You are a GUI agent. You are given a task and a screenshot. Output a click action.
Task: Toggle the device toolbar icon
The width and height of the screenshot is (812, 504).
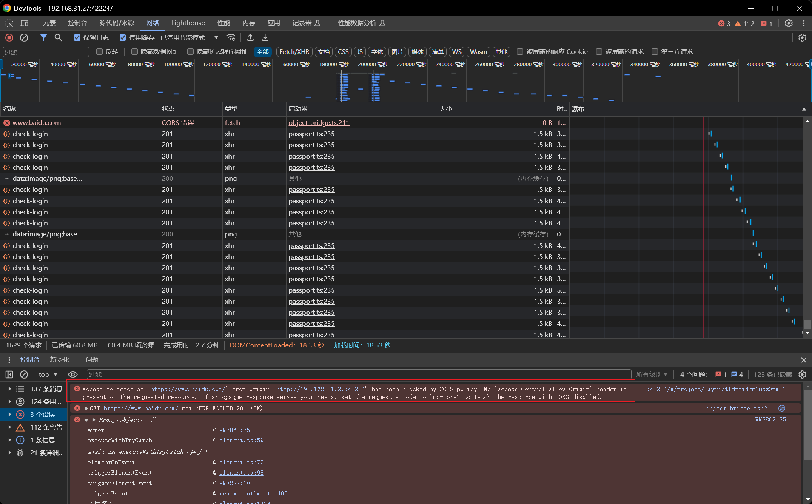pyautogui.click(x=24, y=23)
